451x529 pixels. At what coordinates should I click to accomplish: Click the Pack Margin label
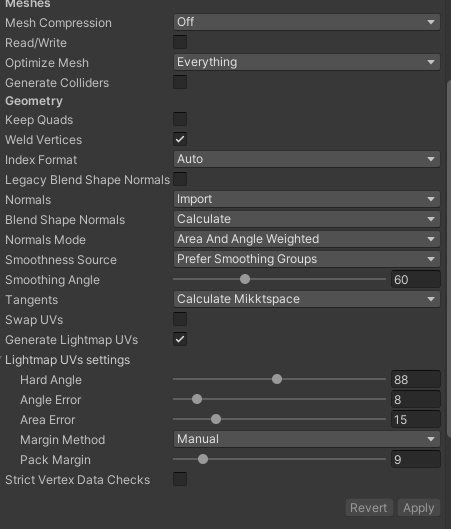(x=55, y=460)
